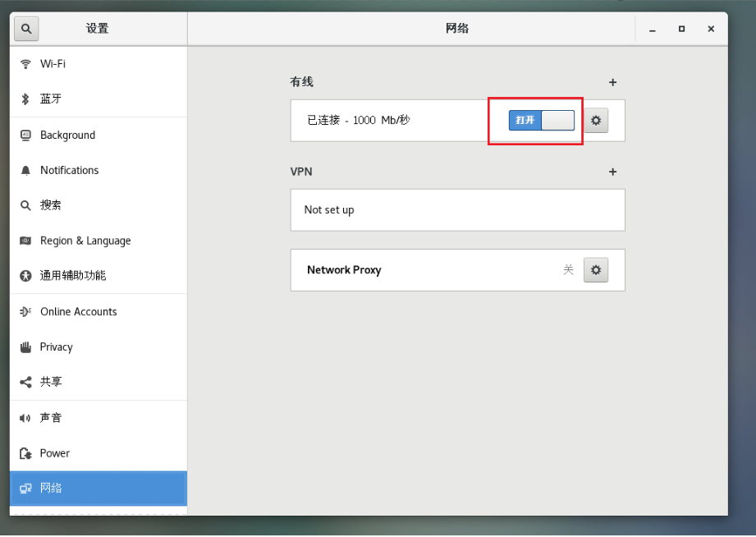Open the Power panel
This screenshot has width=756, height=537.
click(x=99, y=453)
